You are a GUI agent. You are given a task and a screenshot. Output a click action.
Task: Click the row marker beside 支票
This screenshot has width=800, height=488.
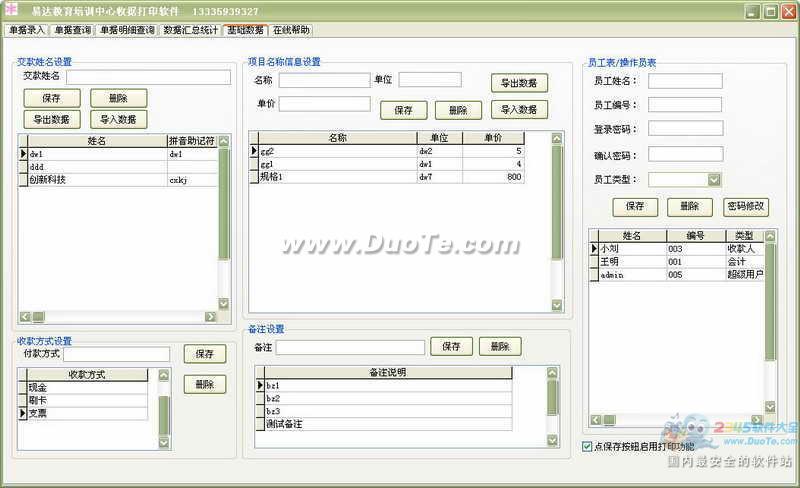coord(22,413)
